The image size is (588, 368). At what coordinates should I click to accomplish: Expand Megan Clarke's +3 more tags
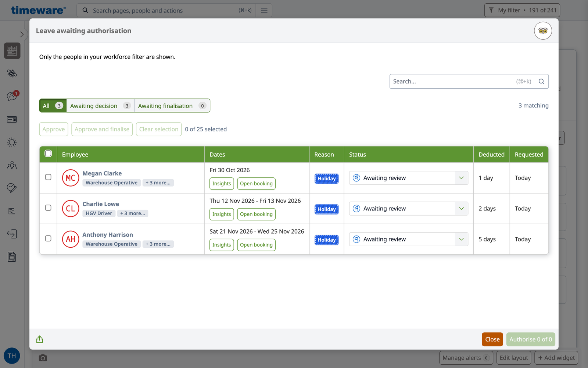point(158,183)
